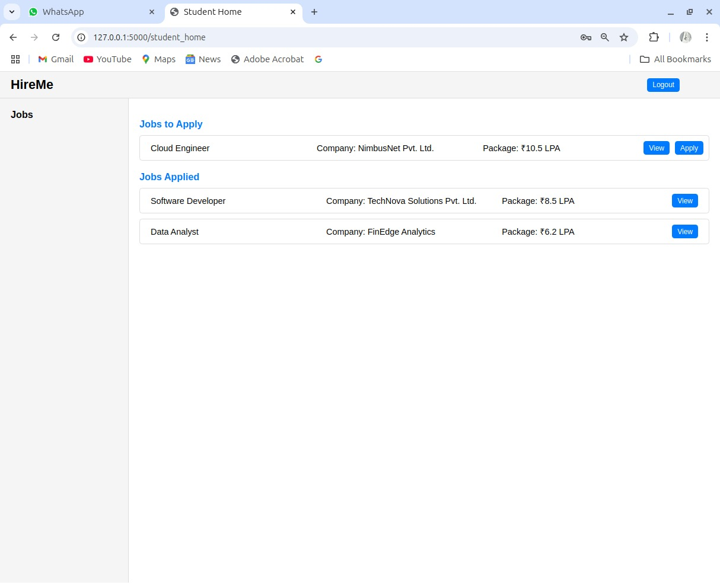Focus the address bar URL field
Image resolution: width=720 pixels, height=588 pixels.
(332, 37)
